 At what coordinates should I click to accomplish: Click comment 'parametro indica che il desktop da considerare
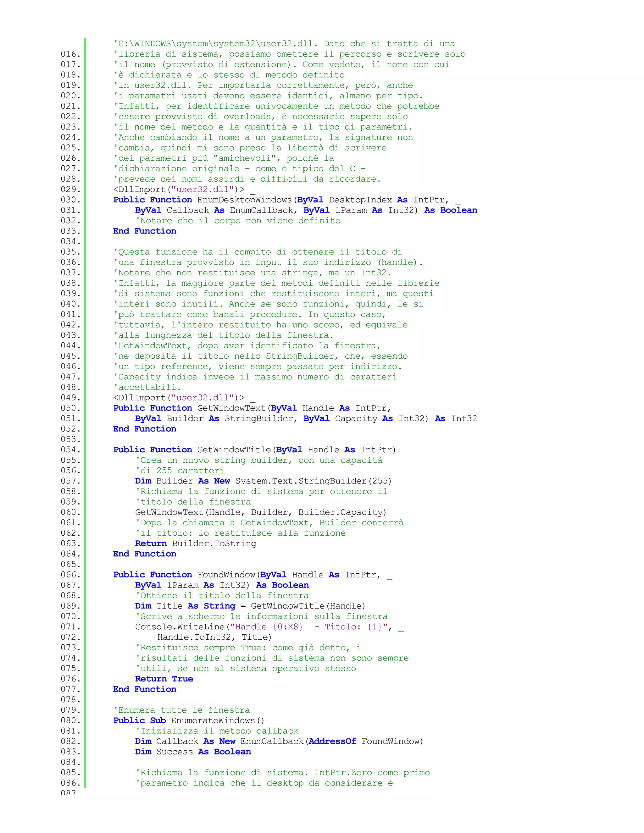click(x=264, y=783)
